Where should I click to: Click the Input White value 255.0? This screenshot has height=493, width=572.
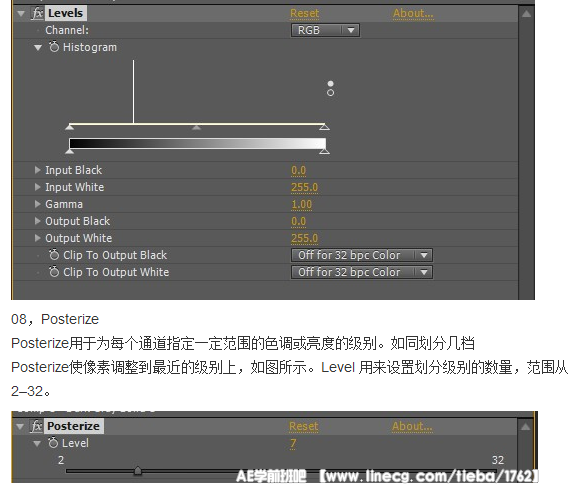(304, 187)
